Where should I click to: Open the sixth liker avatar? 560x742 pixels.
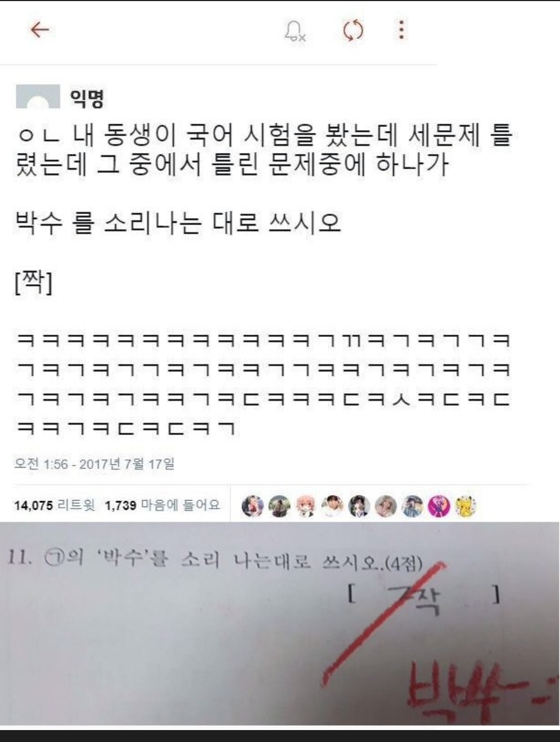pos(386,506)
